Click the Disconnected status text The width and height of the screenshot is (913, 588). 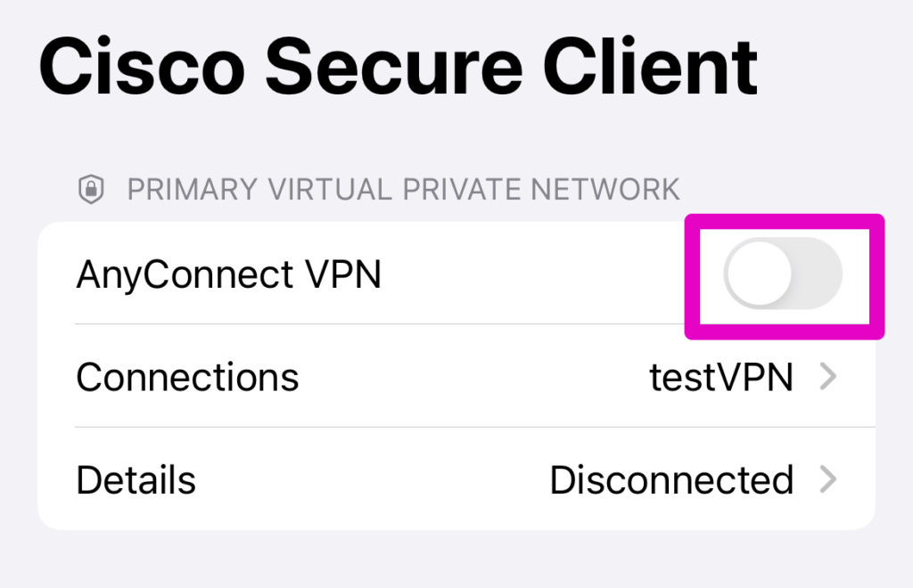click(x=670, y=480)
